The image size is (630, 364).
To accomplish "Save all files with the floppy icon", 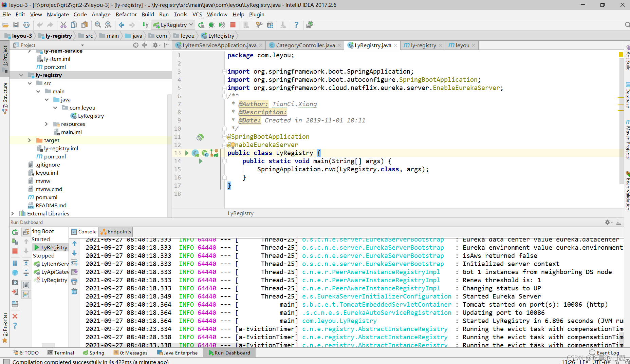I will point(16,25).
